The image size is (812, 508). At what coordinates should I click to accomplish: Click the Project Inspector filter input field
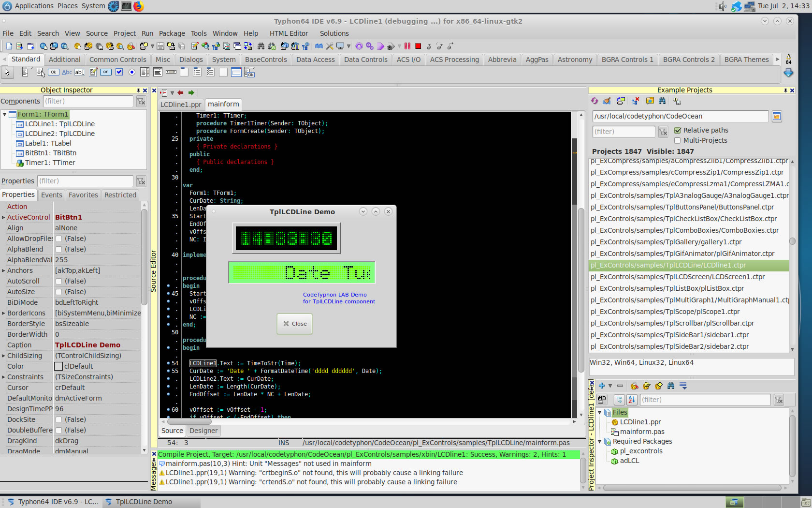(705, 400)
